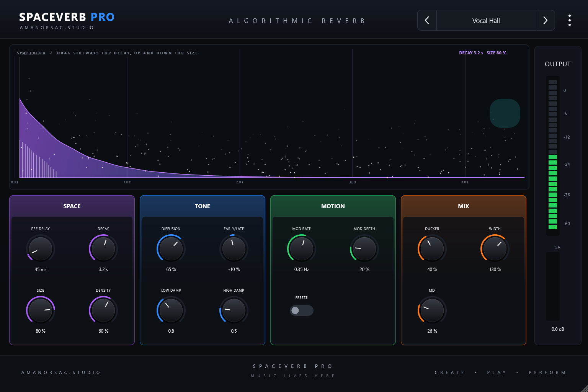
Task: Click the 2.0 s timeline marker
Action: [240, 182]
